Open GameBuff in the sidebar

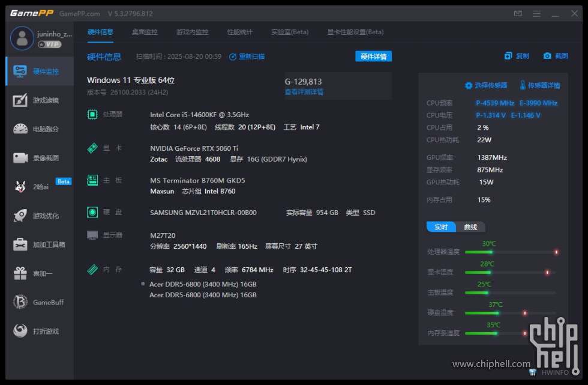pyautogui.click(x=40, y=303)
